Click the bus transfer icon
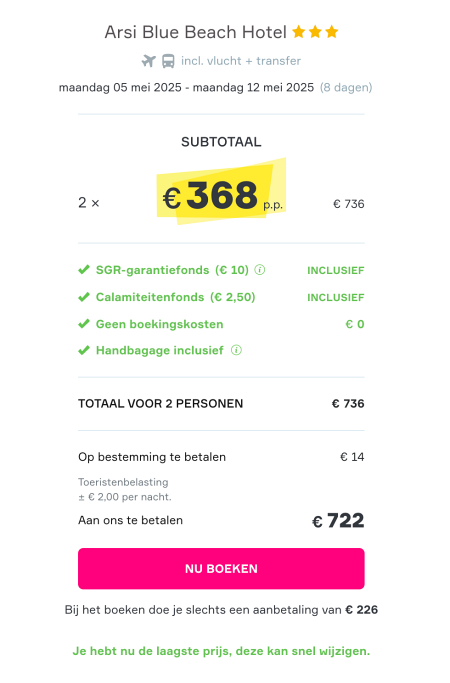Image resolution: width=450 pixels, height=683 pixels. click(x=168, y=61)
